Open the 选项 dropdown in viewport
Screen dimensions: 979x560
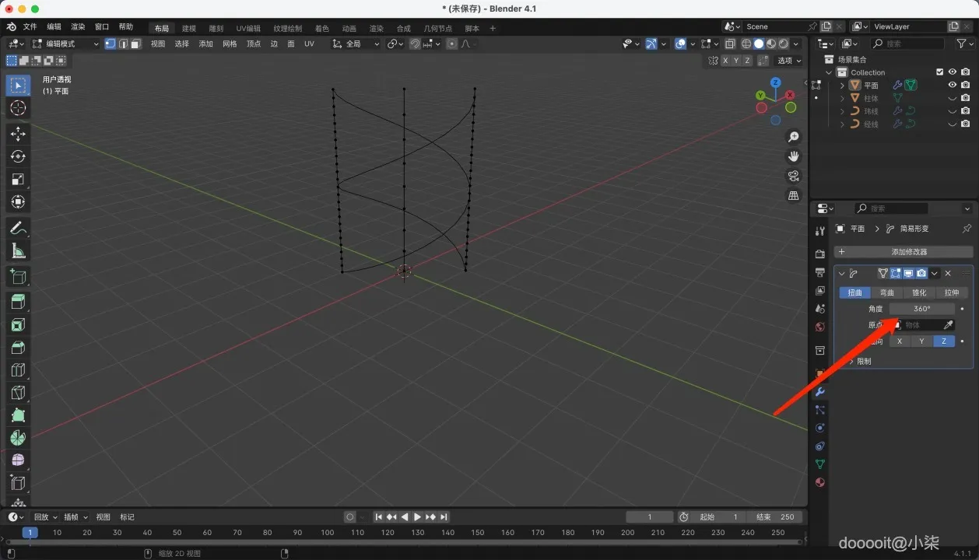click(788, 61)
